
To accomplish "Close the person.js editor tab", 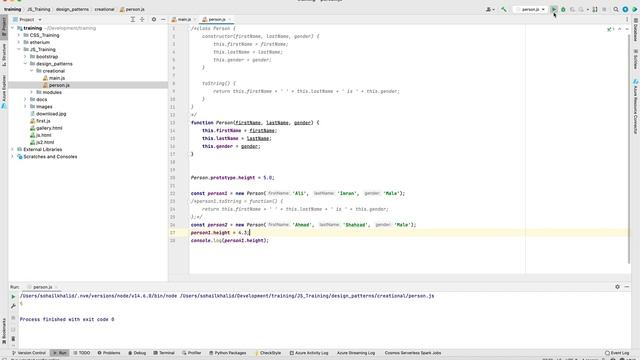I will pos(230,20).
